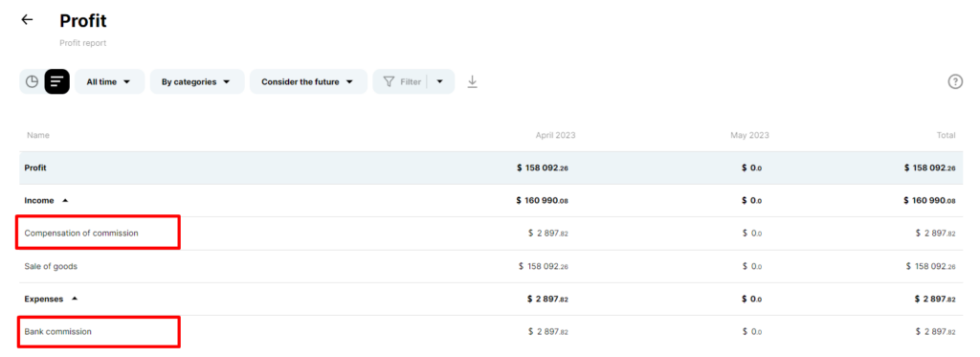Click the Filter button
Image resolution: width=980 pixels, height=357 pixels.
tap(401, 82)
